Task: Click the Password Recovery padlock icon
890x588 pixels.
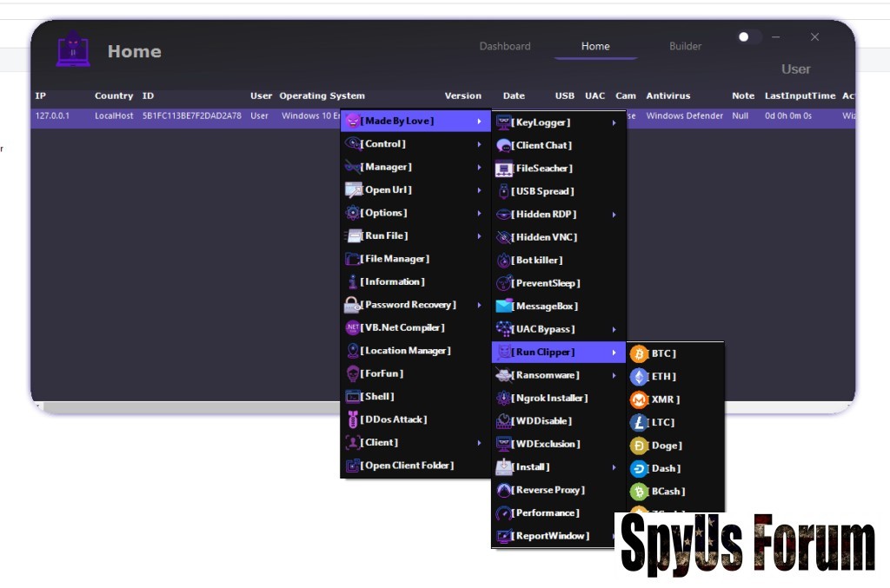Action: [x=353, y=305]
